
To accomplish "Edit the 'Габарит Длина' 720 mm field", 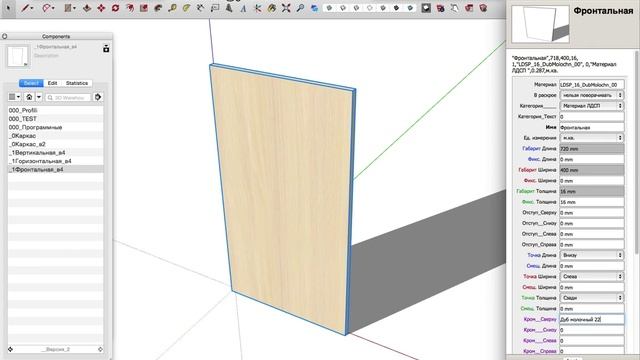I will click(x=591, y=149).
